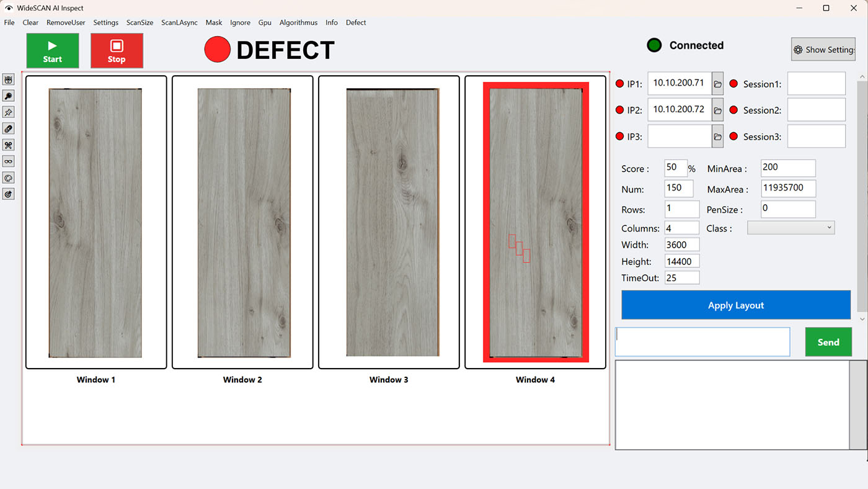Open the Show Settings panel

823,50
